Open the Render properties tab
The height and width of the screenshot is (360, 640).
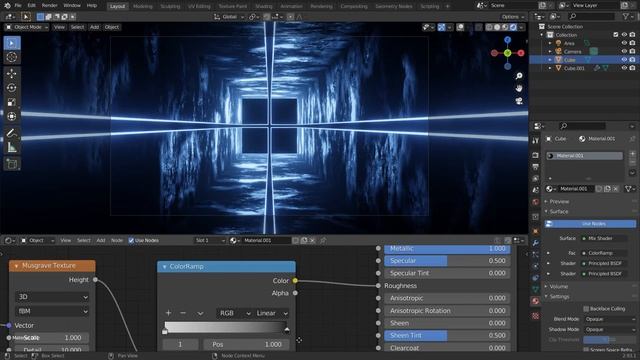536,156
